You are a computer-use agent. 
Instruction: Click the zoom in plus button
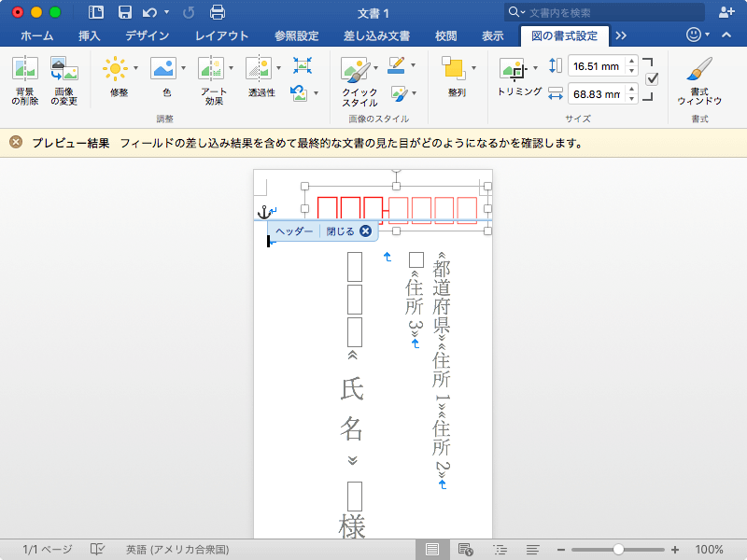674,550
